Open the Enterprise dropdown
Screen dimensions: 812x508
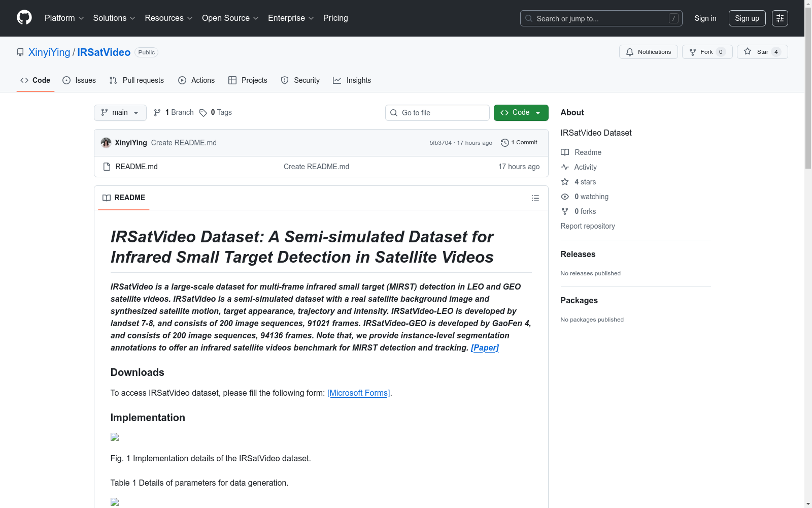(x=291, y=18)
